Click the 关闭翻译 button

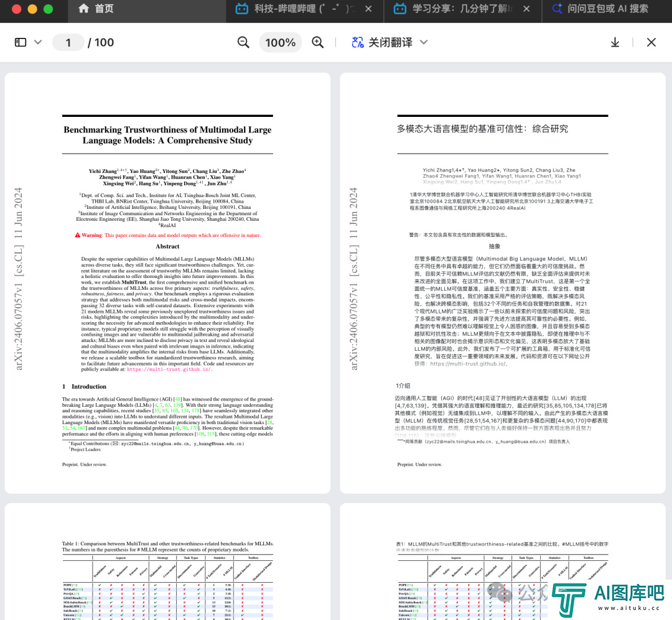pos(390,42)
